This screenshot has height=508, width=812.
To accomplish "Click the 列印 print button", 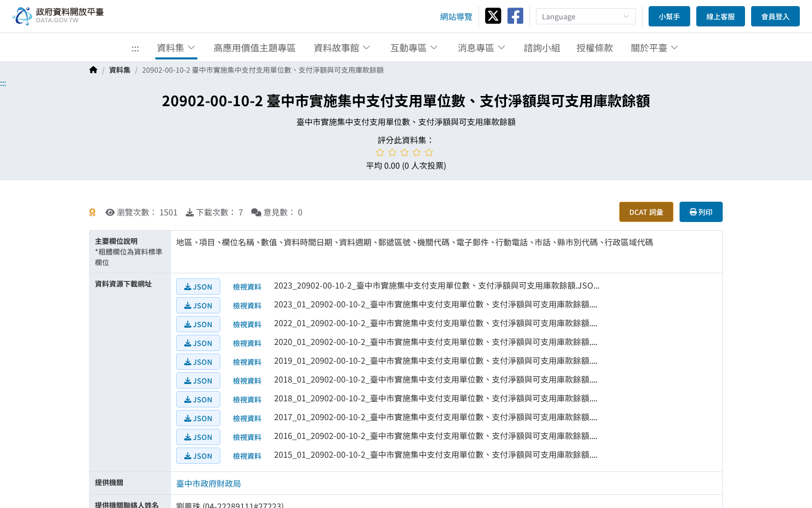I will pyautogui.click(x=701, y=212).
